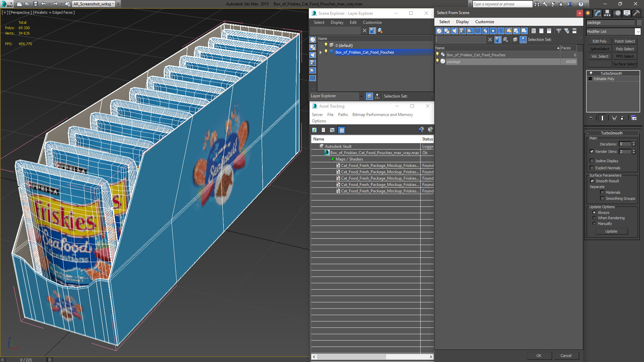Click the binoculars search icon in title bar
This screenshot has height=362, width=644.
tap(537, 4)
